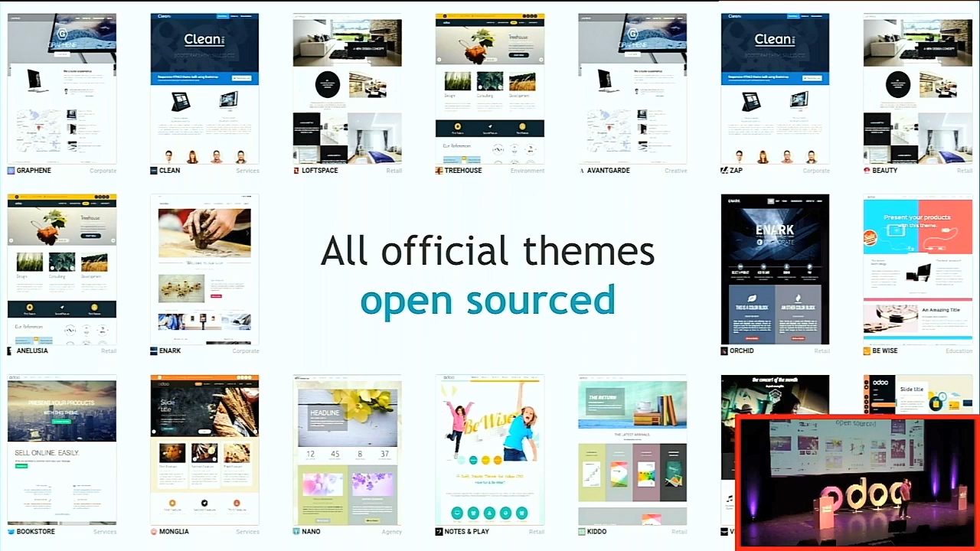
Task: Open the thumbnail preview above the BEAUTY label
Action: [917, 89]
